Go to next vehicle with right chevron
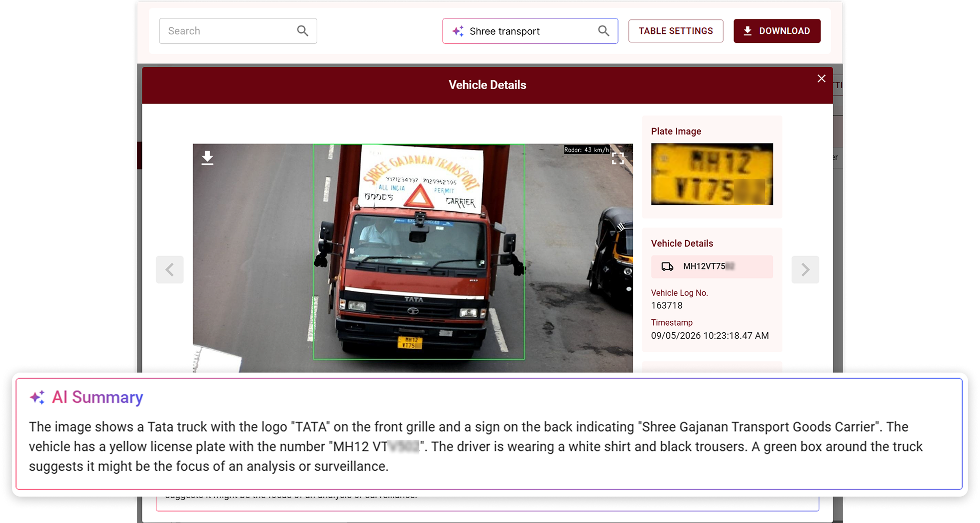 pos(805,269)
